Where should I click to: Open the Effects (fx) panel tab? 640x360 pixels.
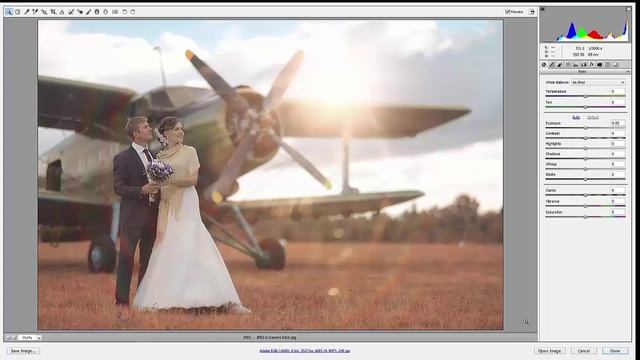[591, 64]
